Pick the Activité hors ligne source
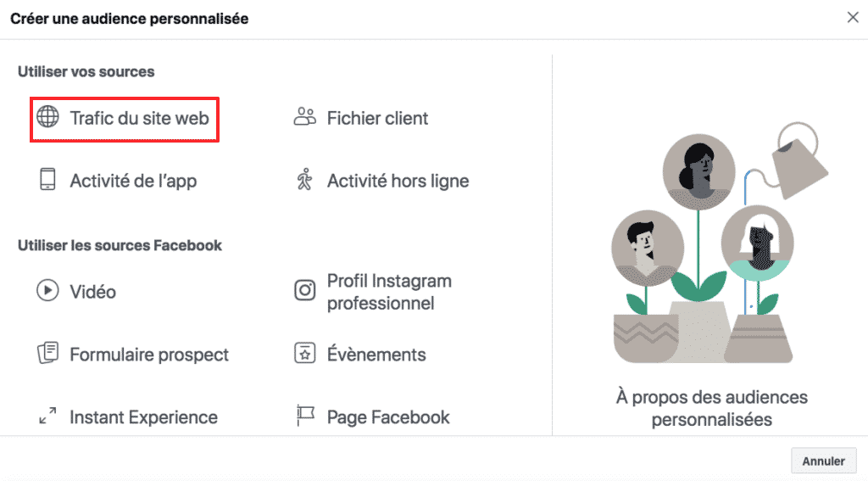868x481 pixels. click(x=398, y=181)
